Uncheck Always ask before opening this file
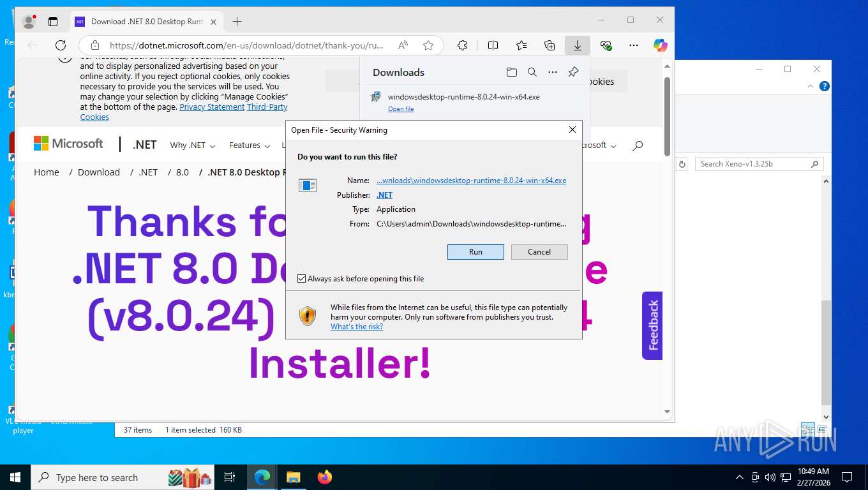This screenshot has height=490, width=868. pyautogui.click(x=302, y=279)
